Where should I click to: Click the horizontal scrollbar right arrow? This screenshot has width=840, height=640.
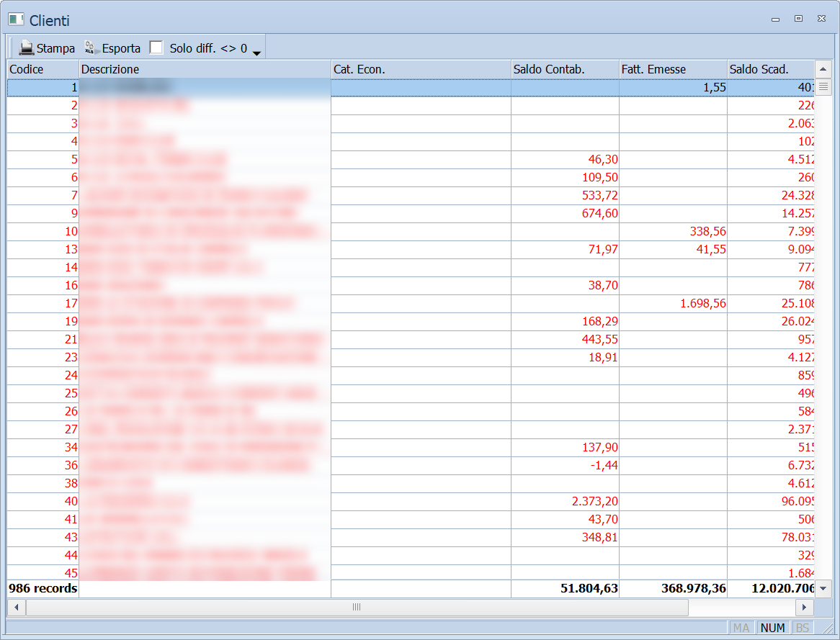[804, 607]
